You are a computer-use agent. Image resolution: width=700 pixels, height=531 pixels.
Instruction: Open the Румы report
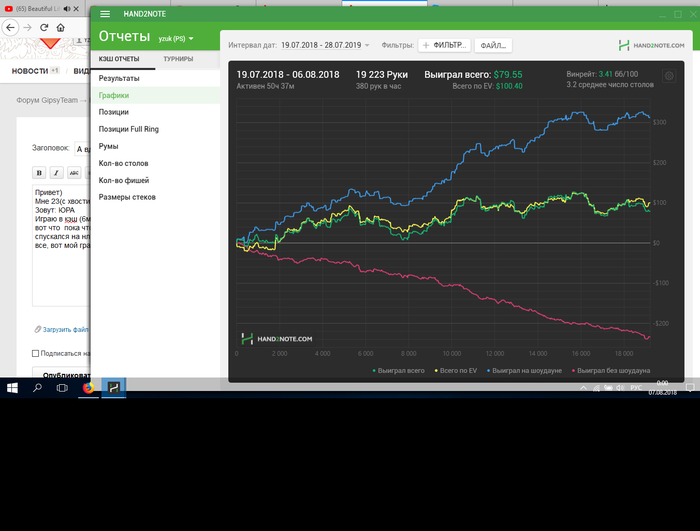pyautogui.click(x=155, y=146)
